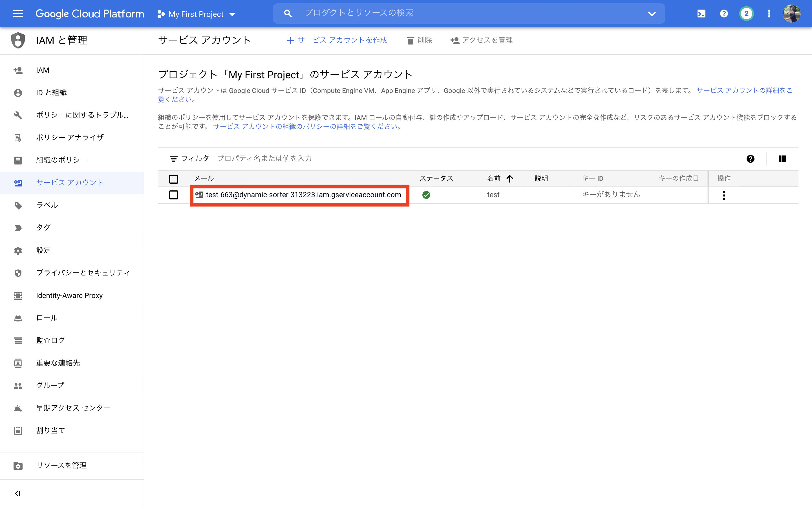812x507 pixels.
Task: Collapse the sidebar with the bottom arrow
Action: pos(18,493)
